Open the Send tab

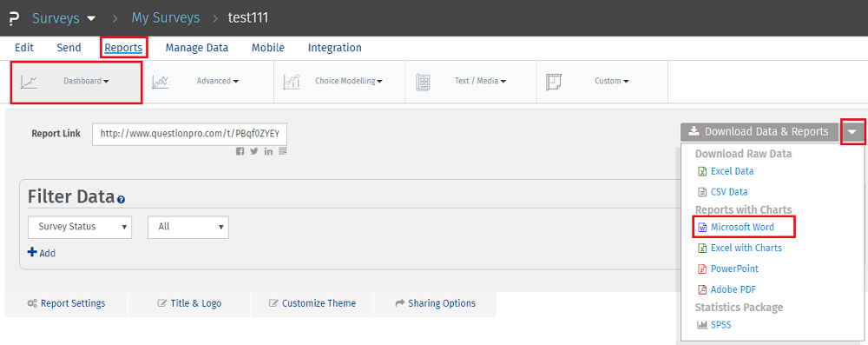point(69,48)
